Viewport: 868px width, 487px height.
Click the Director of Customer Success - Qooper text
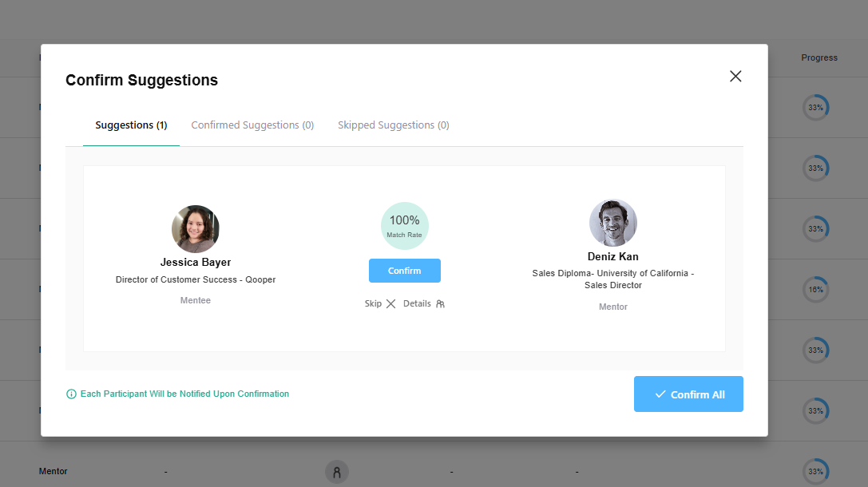(196, 280)
